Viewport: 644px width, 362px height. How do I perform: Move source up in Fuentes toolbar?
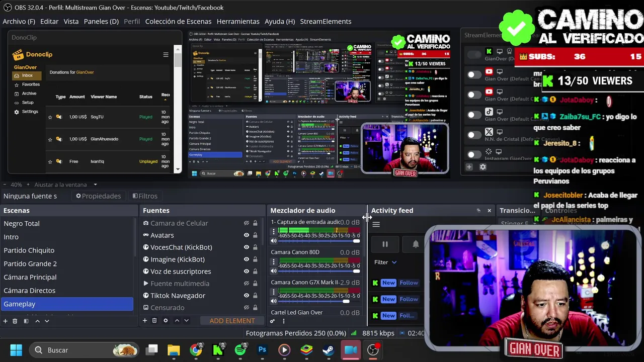[x=177, y=320]
